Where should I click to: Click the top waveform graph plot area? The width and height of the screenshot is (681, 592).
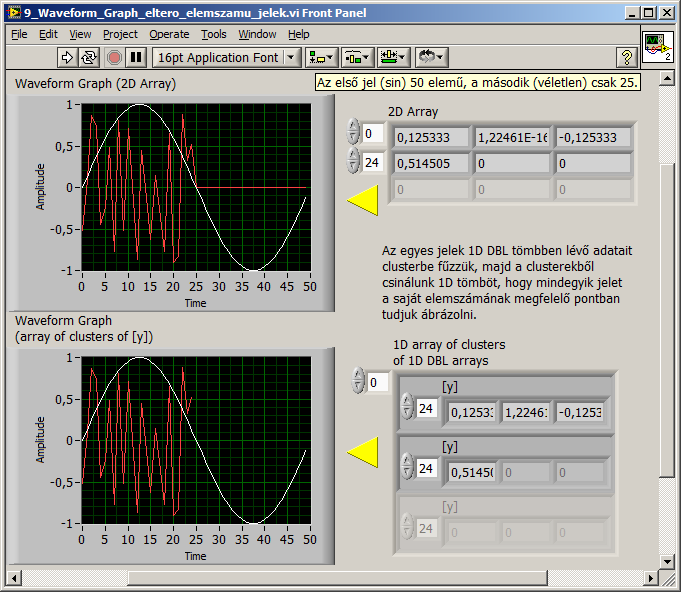point(196,187)
